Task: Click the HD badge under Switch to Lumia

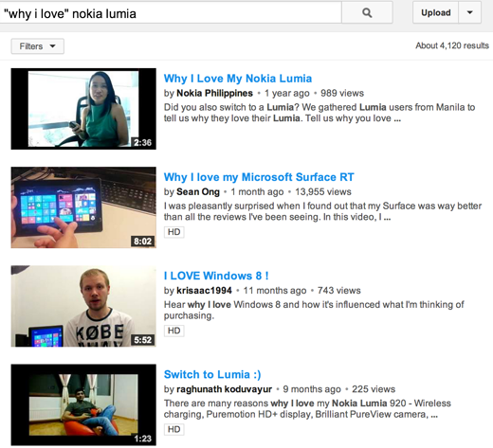Action: [x=173, y=429]
